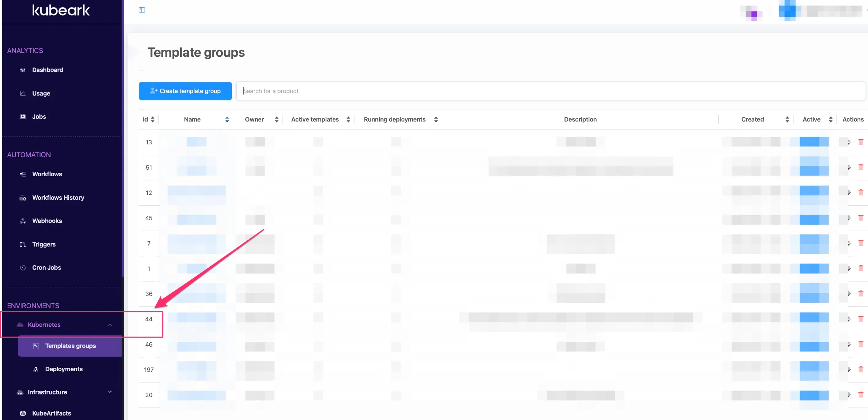
Task: Click trash icon for row 44
Action: pos(861,319)
